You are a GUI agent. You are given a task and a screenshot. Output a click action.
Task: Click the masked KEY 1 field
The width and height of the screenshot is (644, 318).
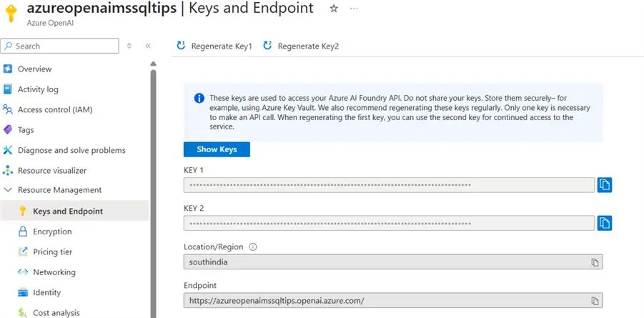389,185
